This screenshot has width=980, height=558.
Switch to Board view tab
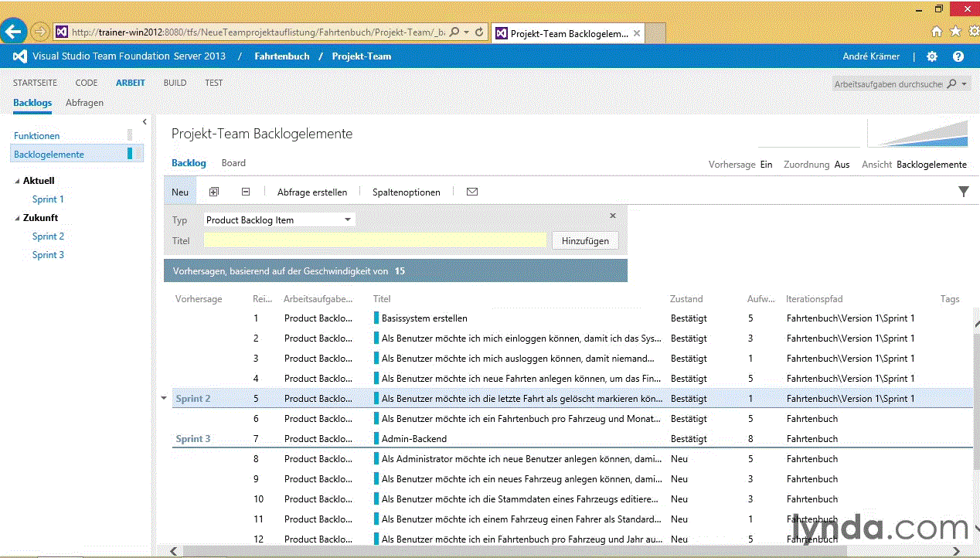click(233, 163)
